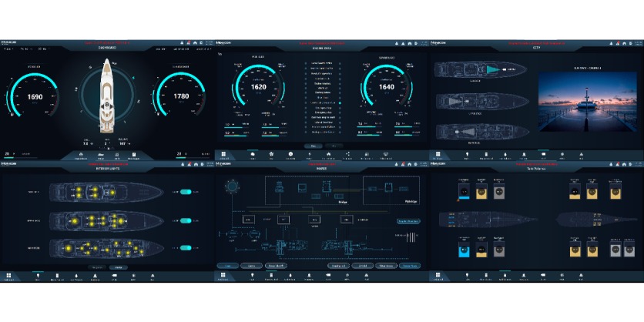The height and width of the screenshot is (322, 644).
Task: Click the DASHBOARD title in the first panel
Action: pyautogui.click(x=107, y=48)
